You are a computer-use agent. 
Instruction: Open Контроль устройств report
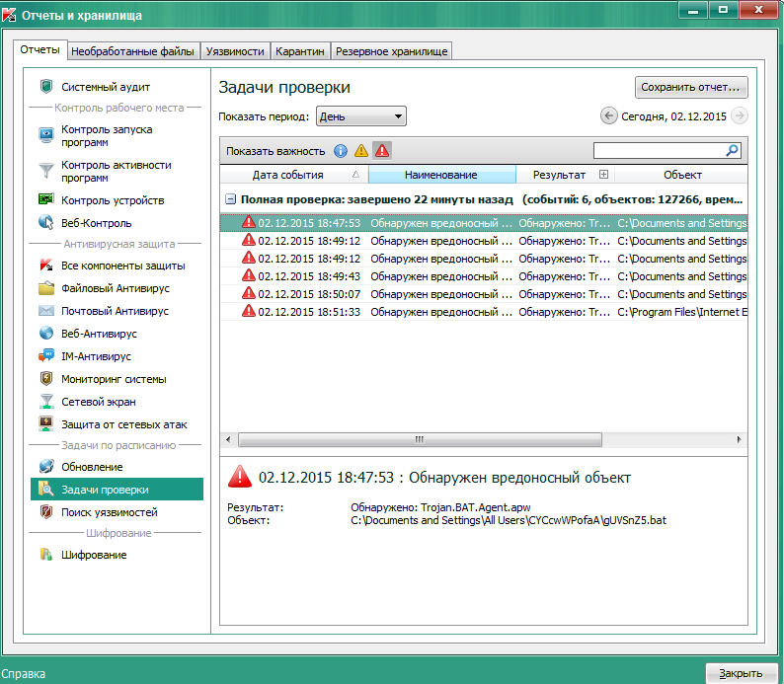[x=113, y=200]
